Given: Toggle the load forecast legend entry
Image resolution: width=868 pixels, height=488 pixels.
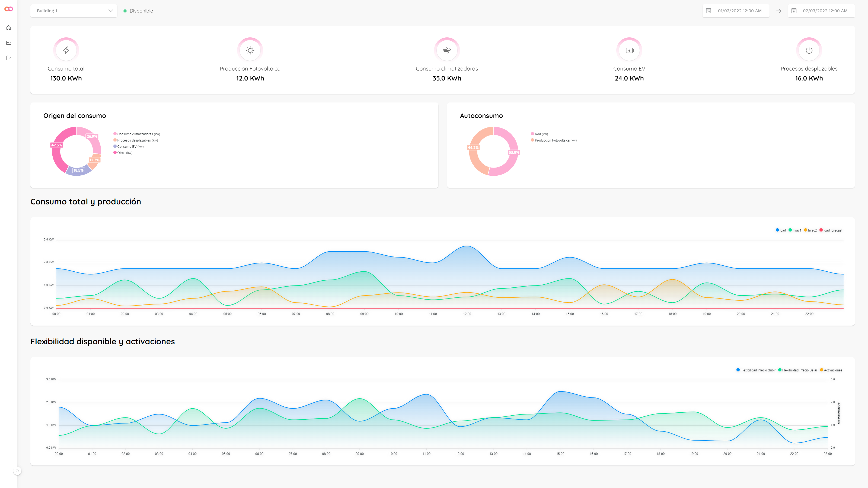Looking at the screenshot, I should [x=832, y=230].
